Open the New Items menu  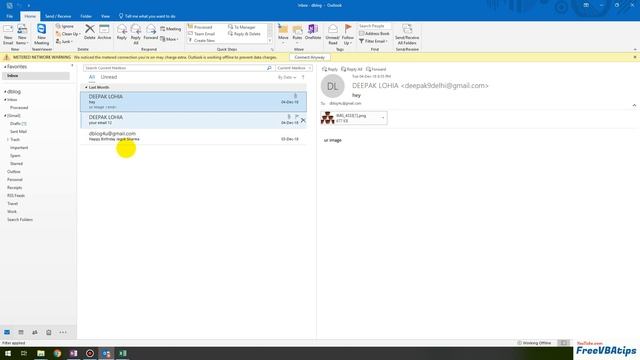click(x=22, y=35)
